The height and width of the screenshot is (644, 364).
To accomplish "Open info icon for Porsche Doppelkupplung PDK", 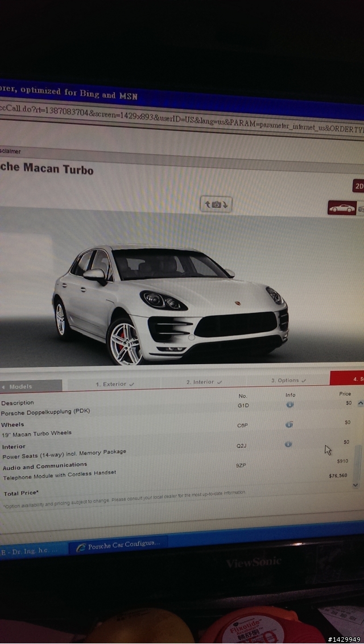I will coord(289,405).
